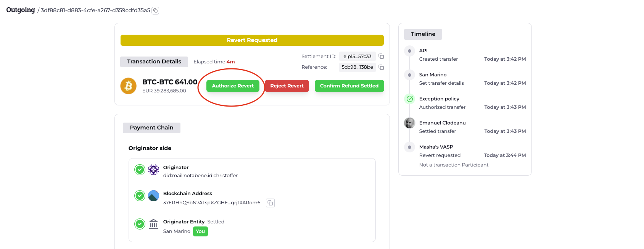
Task: Click the Reject Revert button
Action: point(287,86)
